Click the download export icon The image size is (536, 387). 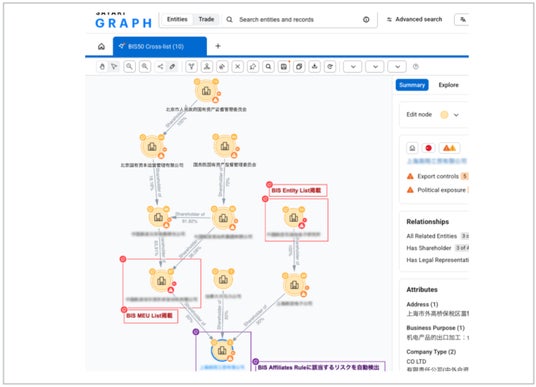click(x=314, y=67)
